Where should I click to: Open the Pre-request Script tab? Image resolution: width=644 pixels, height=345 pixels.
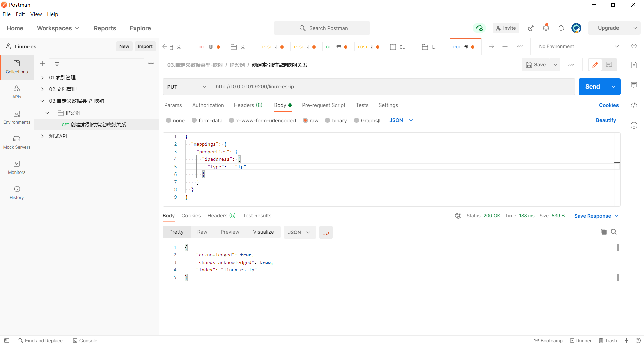click(x=324, y=105)
